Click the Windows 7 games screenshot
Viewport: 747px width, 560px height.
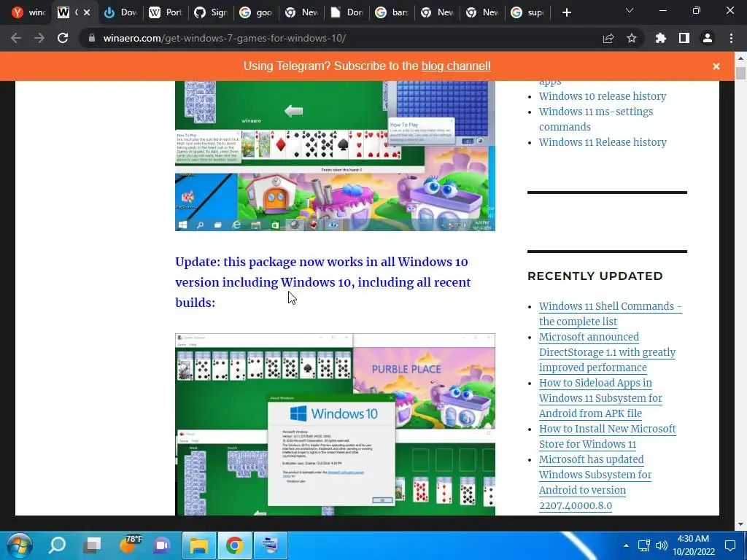335,156
